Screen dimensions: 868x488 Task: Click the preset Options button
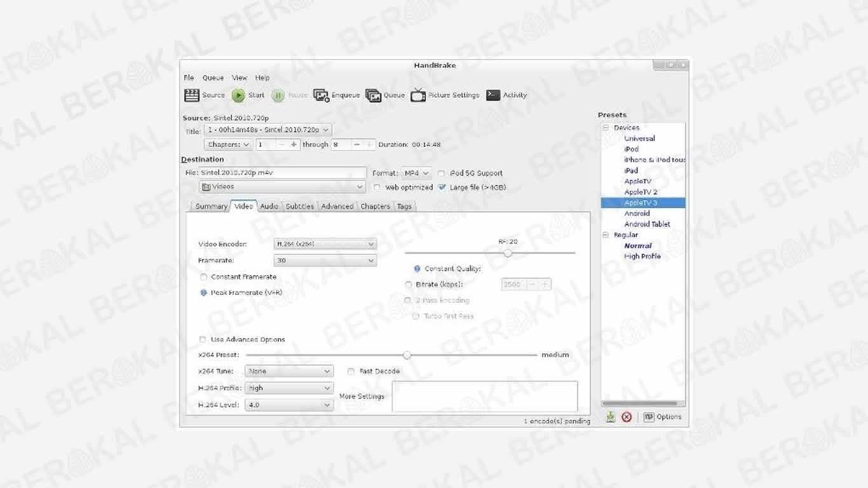[x=663, y=417]
